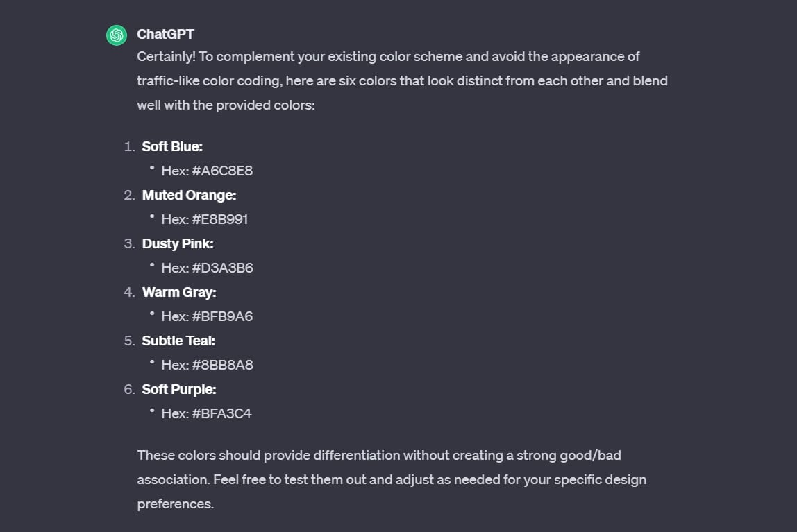Image resolution: width=797 pixels, height=532 pixels.
Task: Click the hex value #BFB9A6
Action: tap(222, 316)
